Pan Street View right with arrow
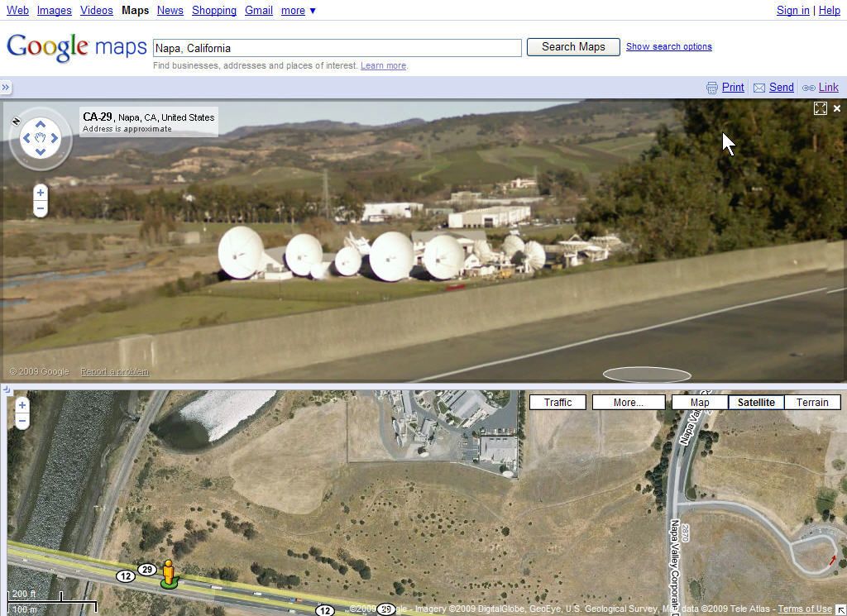Image resolution: width=847 pixels, height=616 pixels. pyautogui.click(x=55, y=138)
